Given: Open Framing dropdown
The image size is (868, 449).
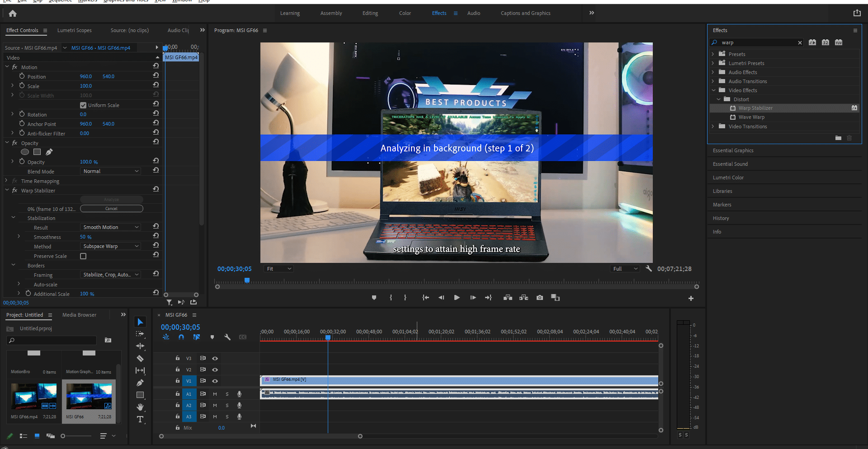Looking at the screenshot, I should click(x=111, y=275).
